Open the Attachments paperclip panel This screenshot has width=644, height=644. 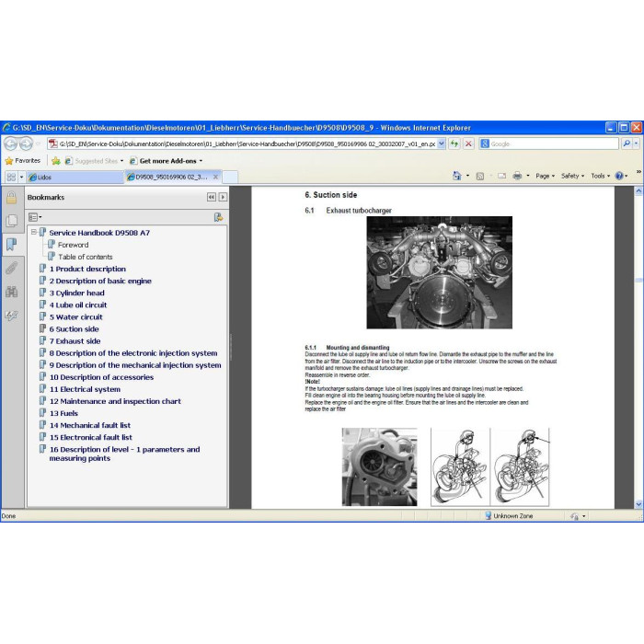pyautogui.click(x=11, y=269)
